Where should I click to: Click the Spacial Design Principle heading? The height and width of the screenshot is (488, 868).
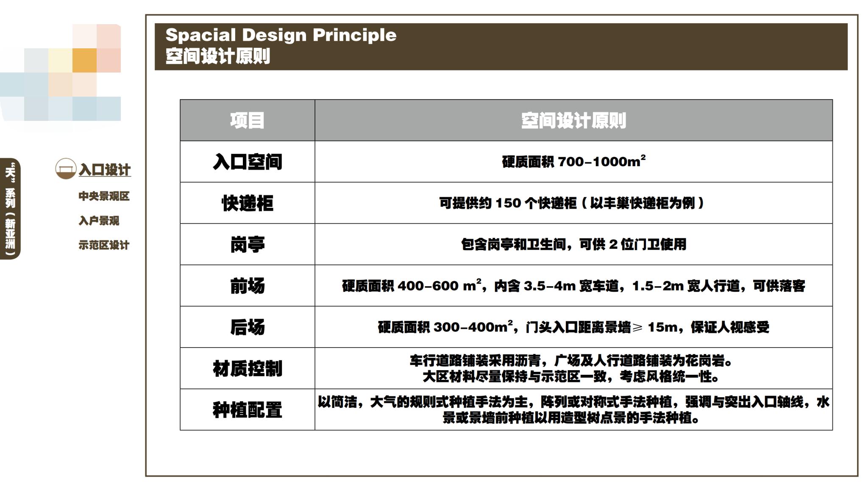pyautogui.click(x=281, y=36)
